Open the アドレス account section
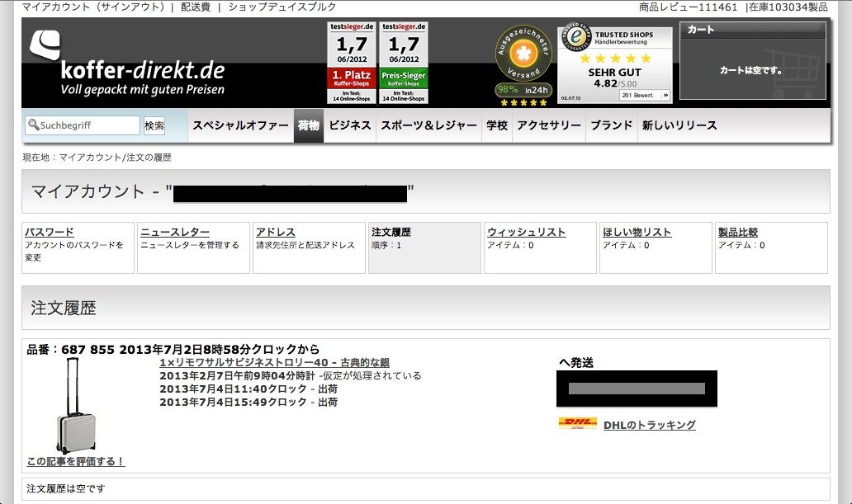The image size is (852, 504). coord(309,247)
